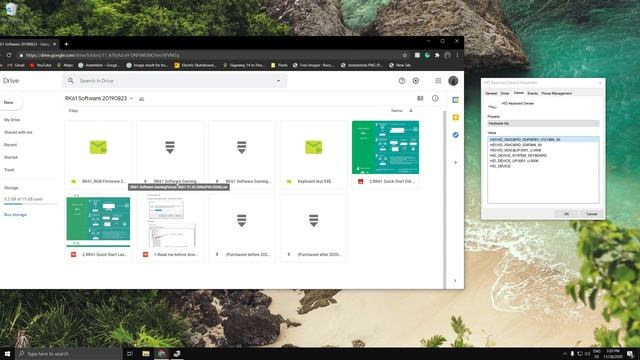Open the Task View taskbar icon
640x360 pixels.
pyautogui.click(x=130, y=353)
